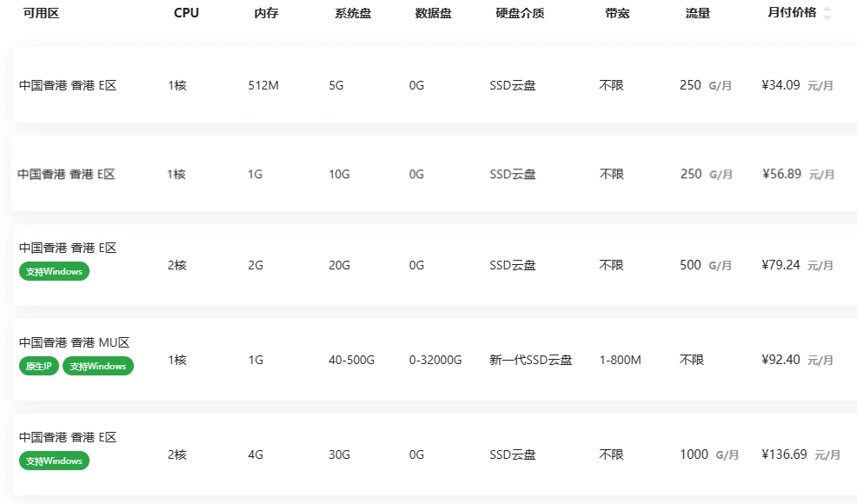857x504 pixels.
Task: Click the 可用区 column header
Action: [41, 13]
